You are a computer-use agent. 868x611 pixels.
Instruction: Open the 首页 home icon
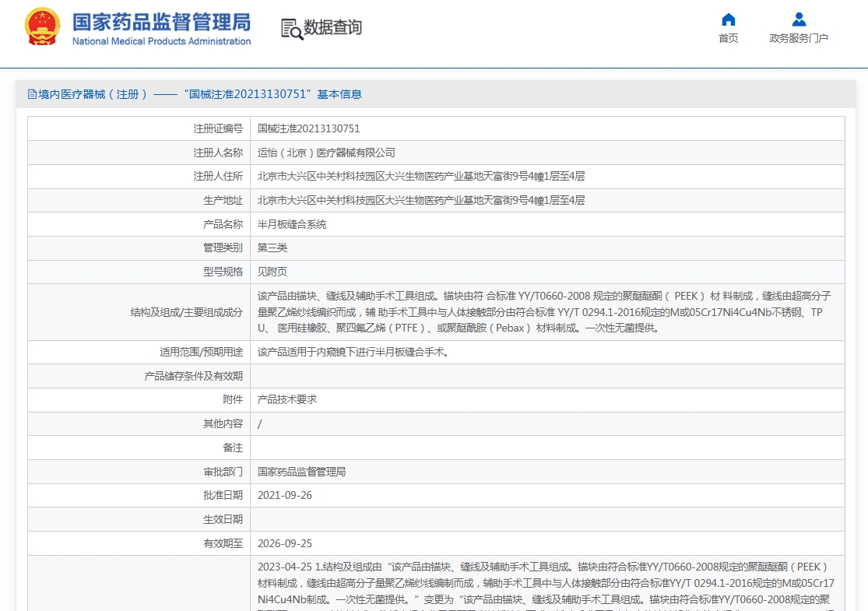point(729,20)
